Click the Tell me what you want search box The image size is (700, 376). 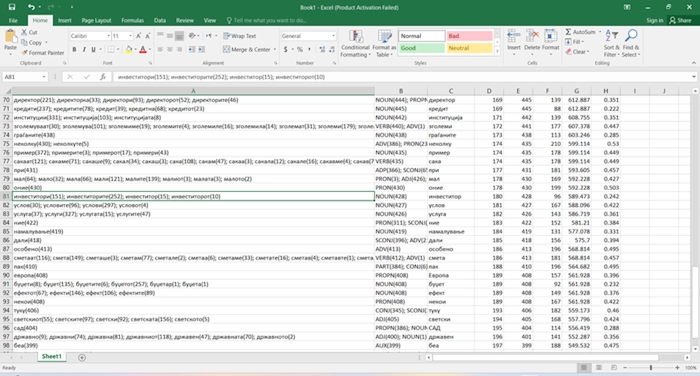tap(266, 20)
